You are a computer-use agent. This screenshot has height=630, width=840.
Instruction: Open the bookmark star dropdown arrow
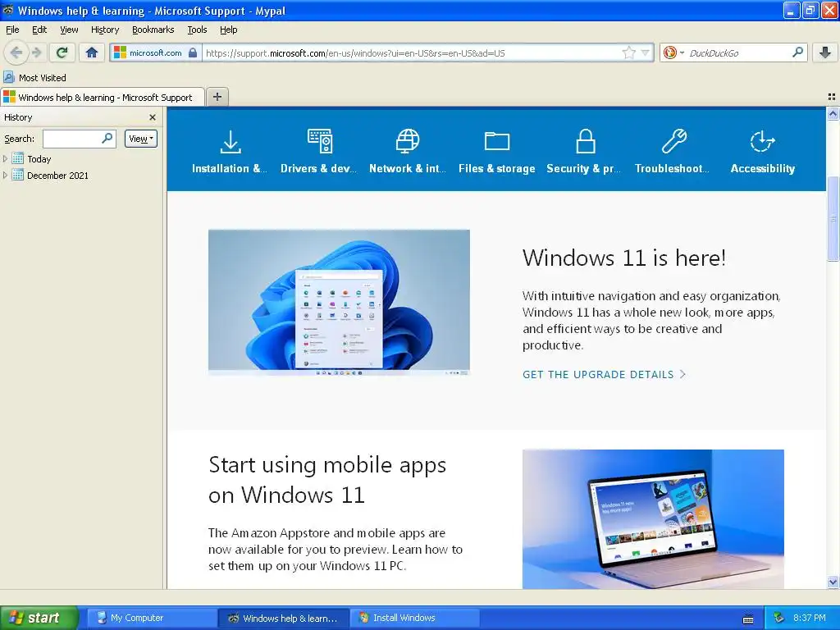(x=646, y=52)
